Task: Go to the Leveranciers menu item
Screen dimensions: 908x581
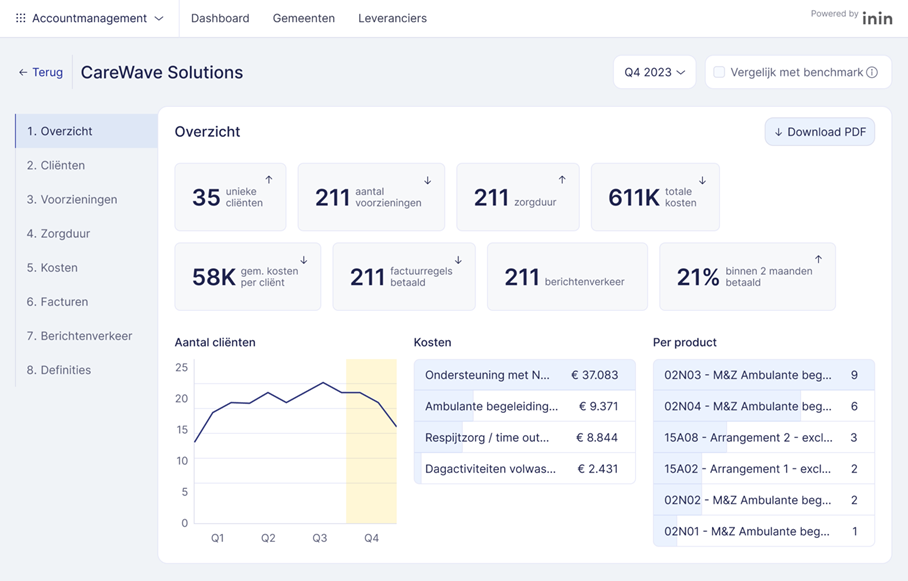Action: click(x=392, y=18)
